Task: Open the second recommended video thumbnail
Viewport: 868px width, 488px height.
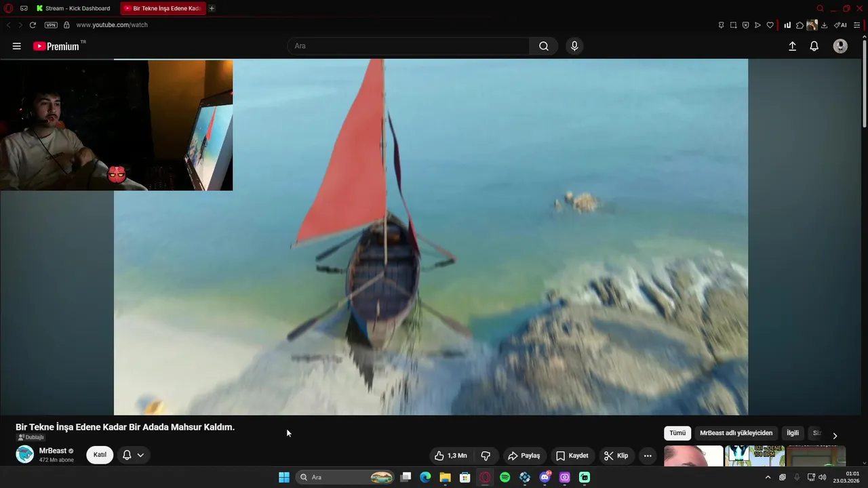Action: [x=755, y=456]
